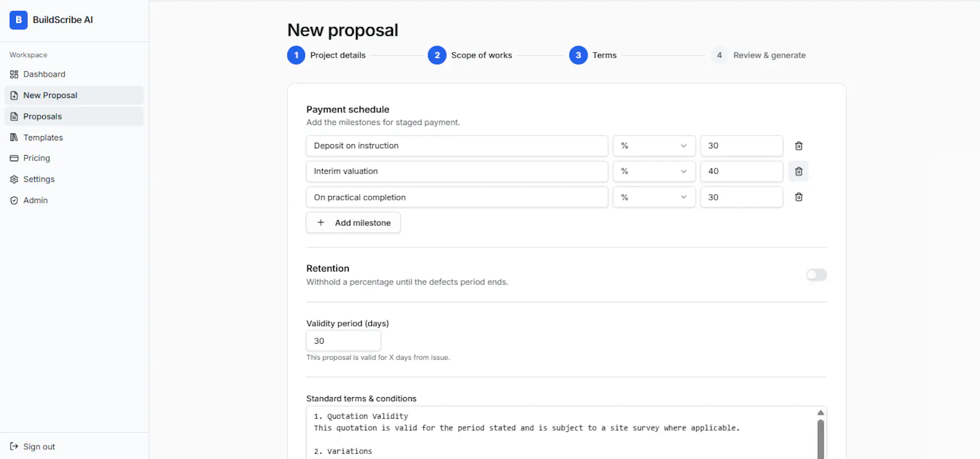
Task: Edit the Interim valuation value 40
Action: pyautogui.click(x=742, y=172)
